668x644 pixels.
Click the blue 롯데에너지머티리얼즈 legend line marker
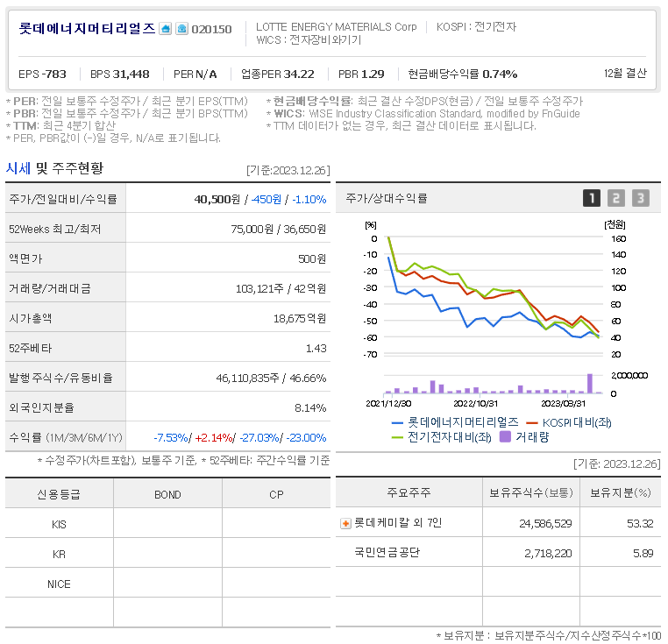coord(397,423)
